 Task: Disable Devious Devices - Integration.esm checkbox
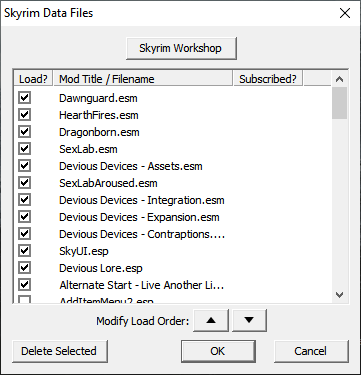click(x=24, y=200)
